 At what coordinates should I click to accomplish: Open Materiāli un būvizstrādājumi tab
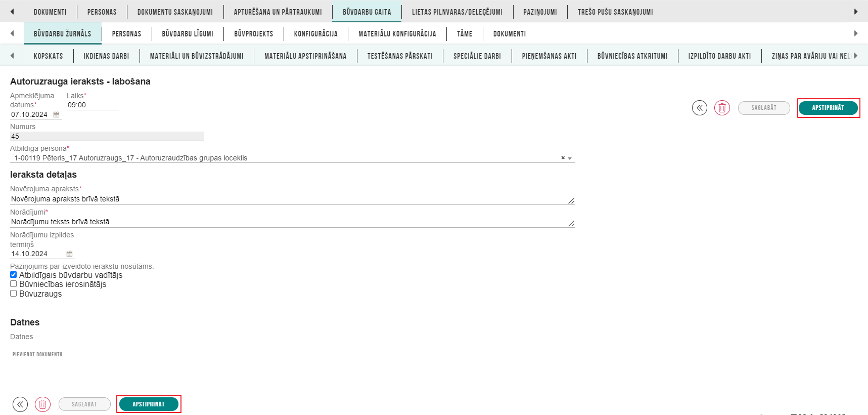[197, 56]
